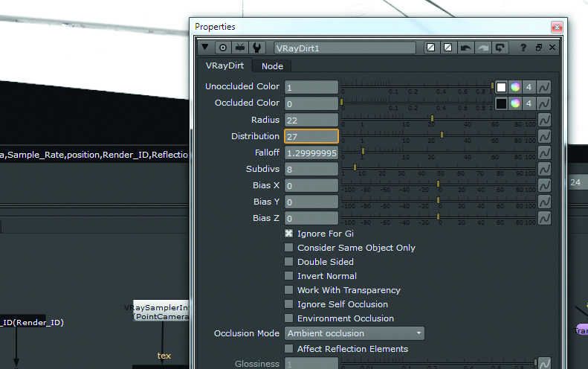Select the Render_ID node in graph
588x369 pixels.
click(23, 322)
